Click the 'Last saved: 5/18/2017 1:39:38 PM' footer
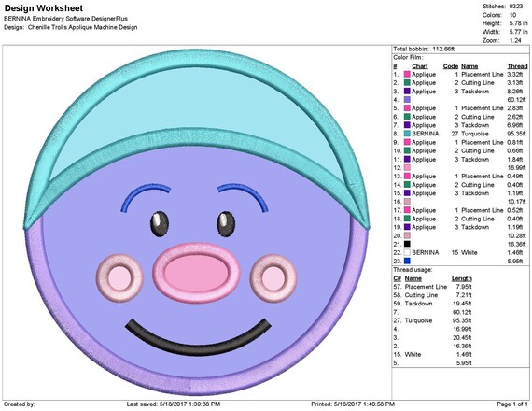Viewport: 532px width, 411px height. (174, 404)
